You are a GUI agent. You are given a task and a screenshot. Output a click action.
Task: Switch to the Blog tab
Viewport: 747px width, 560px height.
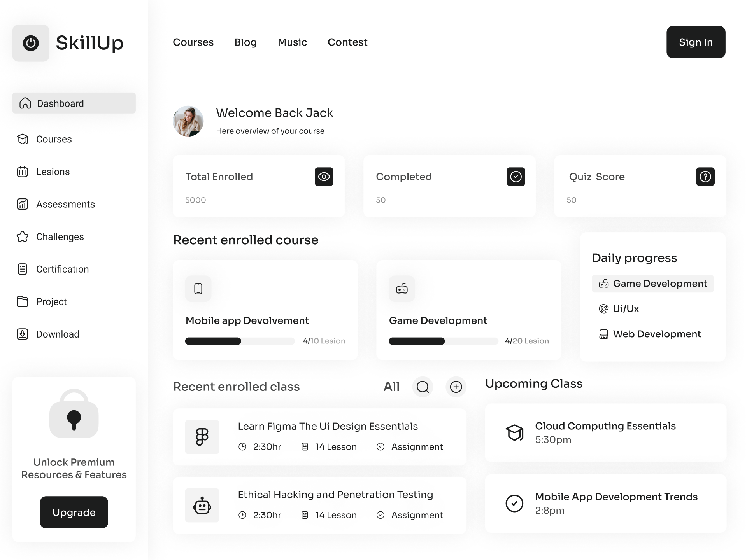(x=245, y=42)
